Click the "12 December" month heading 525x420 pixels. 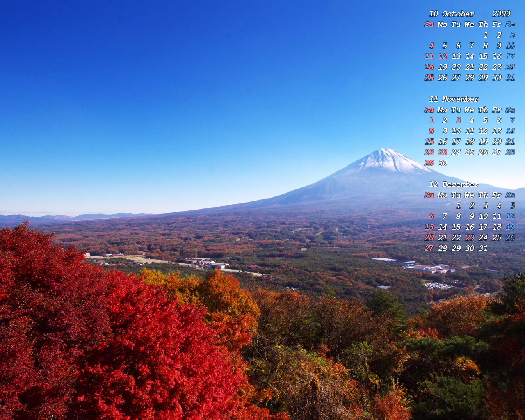coord(454,185)
